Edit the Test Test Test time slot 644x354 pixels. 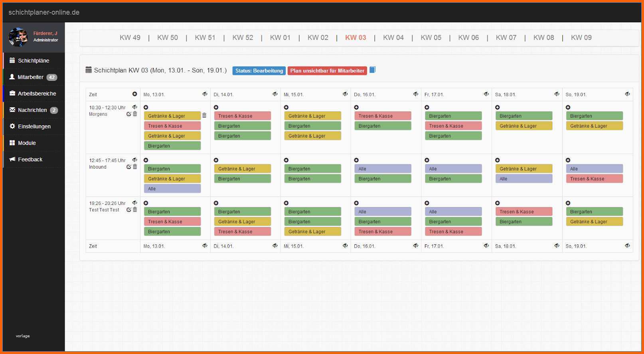click(x=129, y=210)
